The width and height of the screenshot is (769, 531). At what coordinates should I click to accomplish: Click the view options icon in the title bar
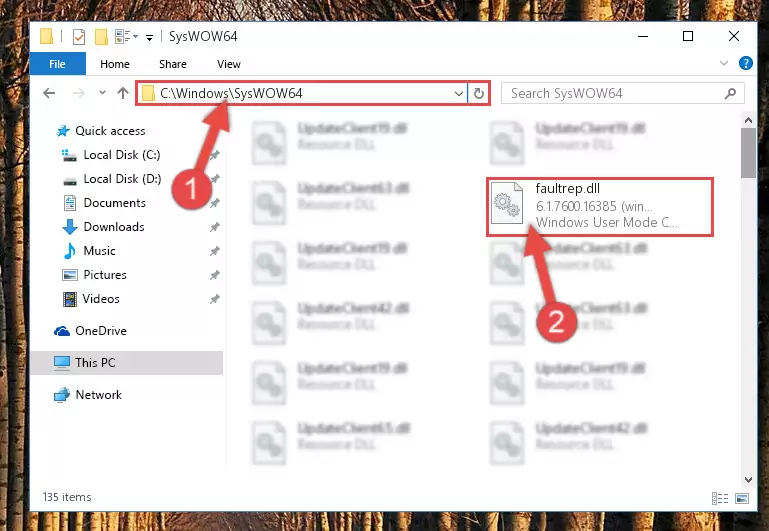pyautogui.click(x=126, y=37)
